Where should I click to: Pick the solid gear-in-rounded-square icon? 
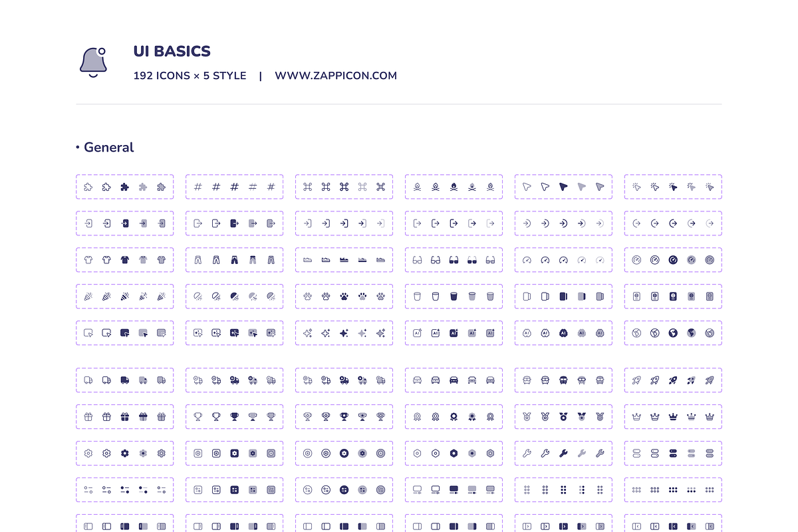pos(234,454)
